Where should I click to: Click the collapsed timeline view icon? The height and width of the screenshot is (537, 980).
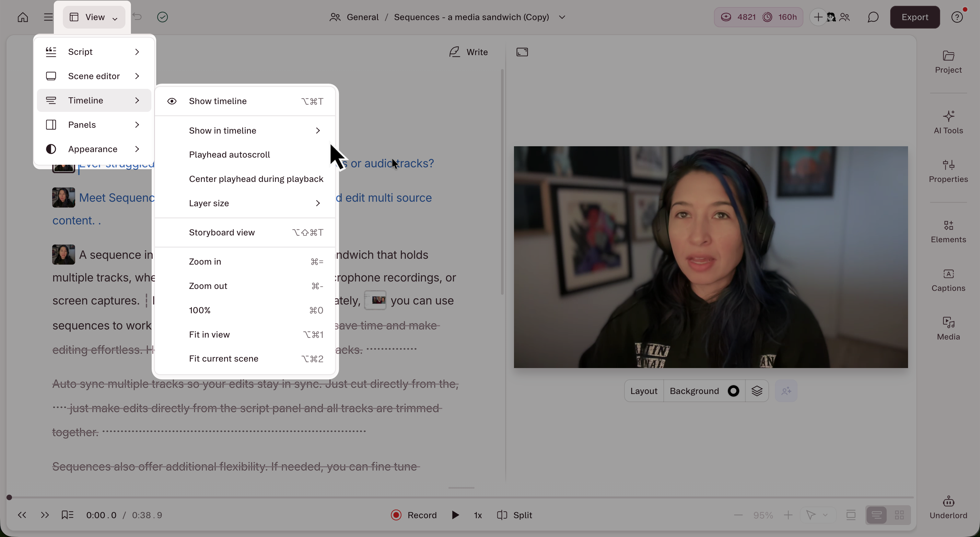pyautogui.click(x=851, y=515)
